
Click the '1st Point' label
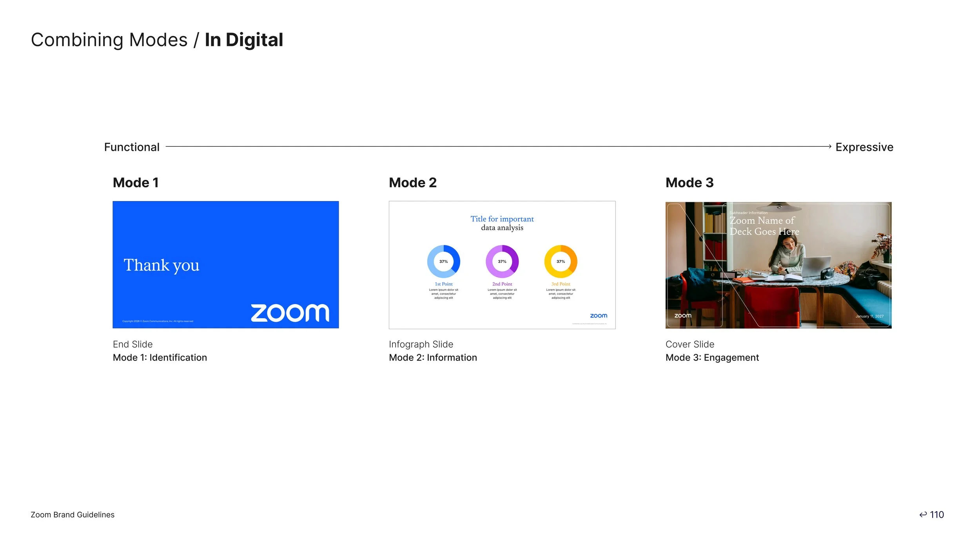444,284
